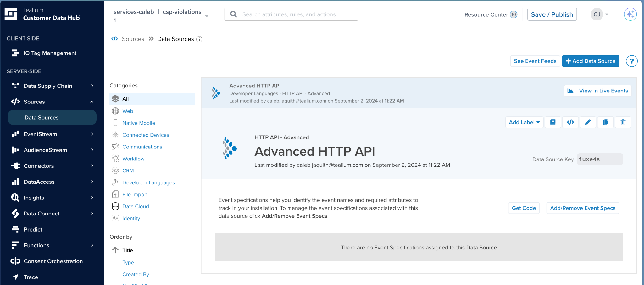644x285 pixels.
Task: Filter by Developer Languages category
Action: coord(148,182)
